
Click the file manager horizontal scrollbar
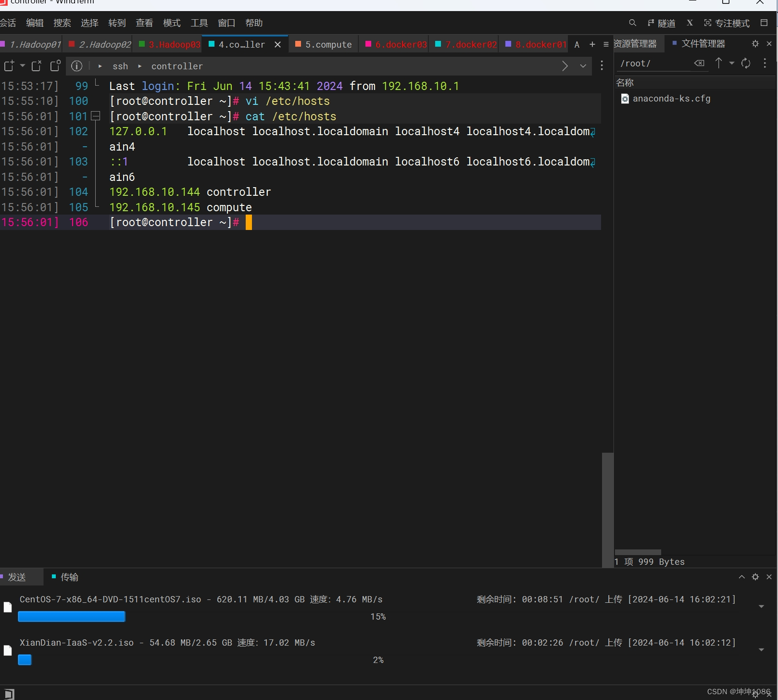[638, 552]
